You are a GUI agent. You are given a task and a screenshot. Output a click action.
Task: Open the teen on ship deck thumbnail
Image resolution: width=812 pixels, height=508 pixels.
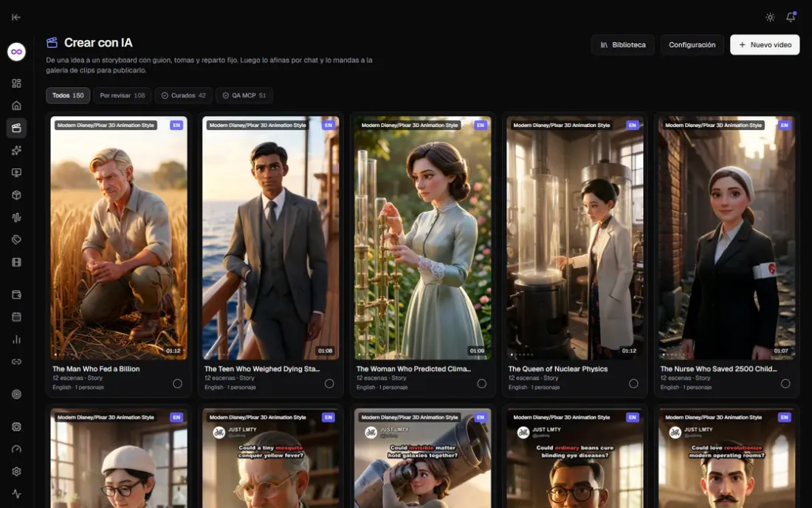tap(271, 238)
